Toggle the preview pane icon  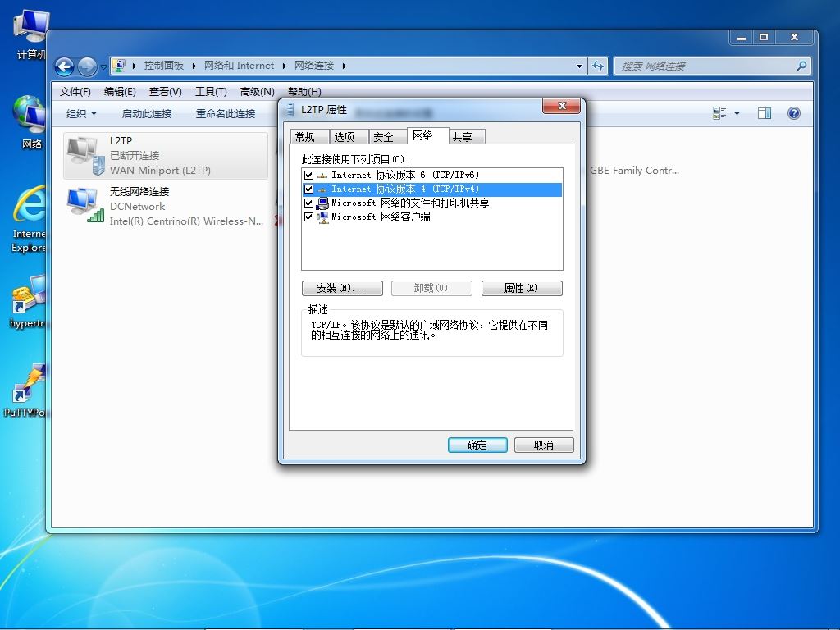pos(765,113)
